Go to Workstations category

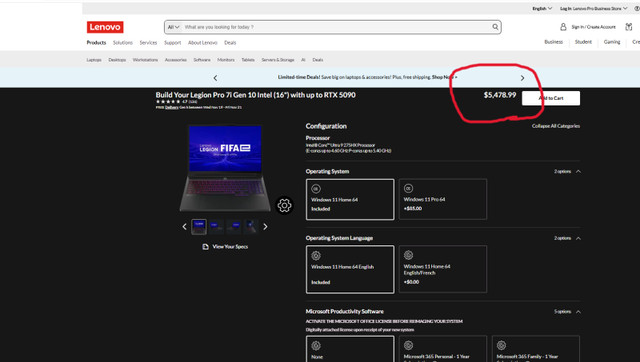145,60
